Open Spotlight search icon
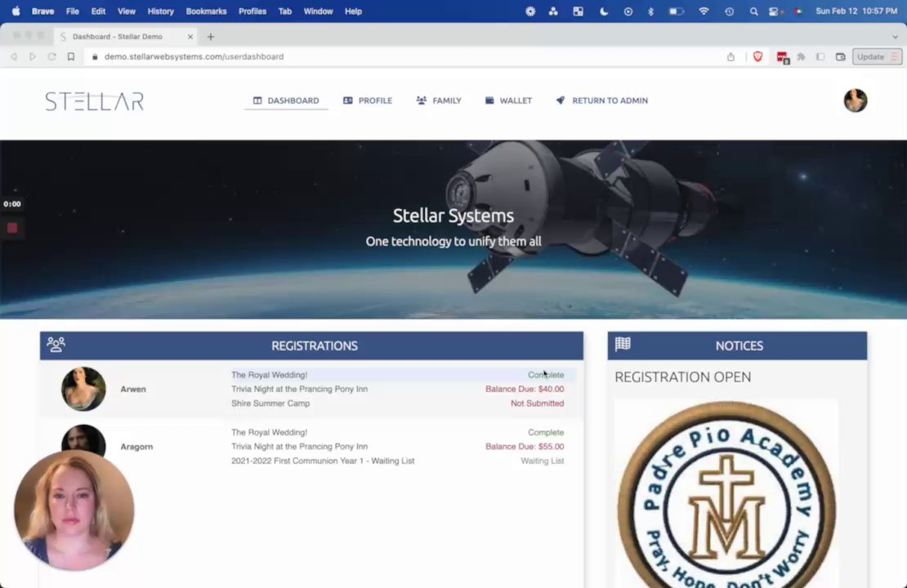907x588 pixels. tap(753, 11)
